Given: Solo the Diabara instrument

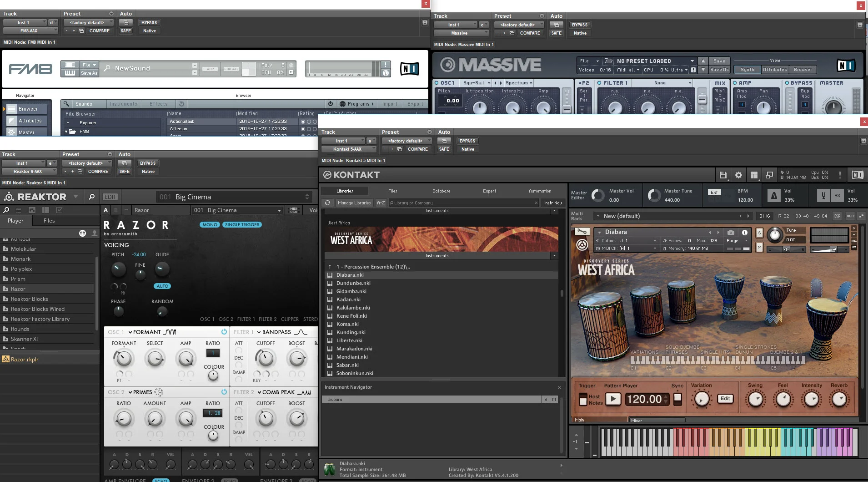Looking at the screenshot, I should coord(759,233).
